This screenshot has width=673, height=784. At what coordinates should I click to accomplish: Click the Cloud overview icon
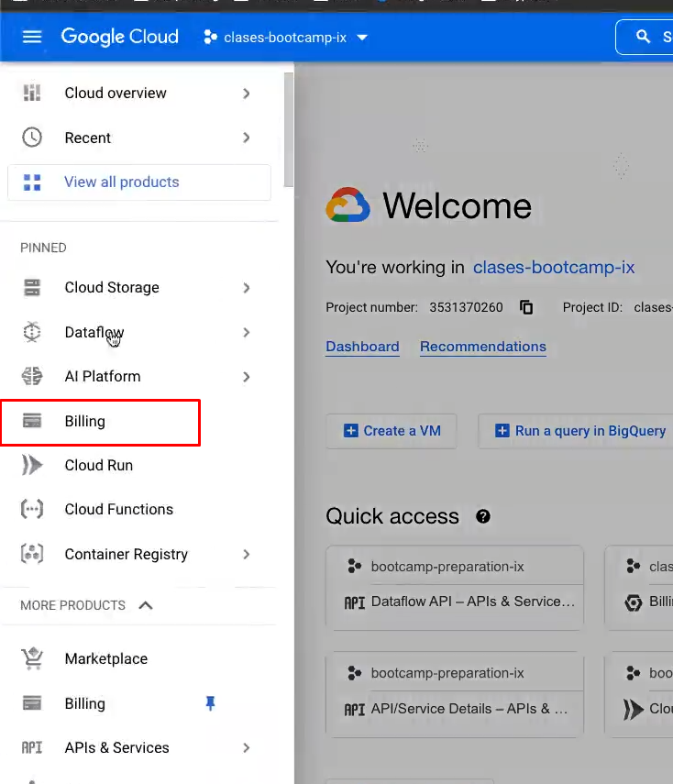[x=32, y=93]
